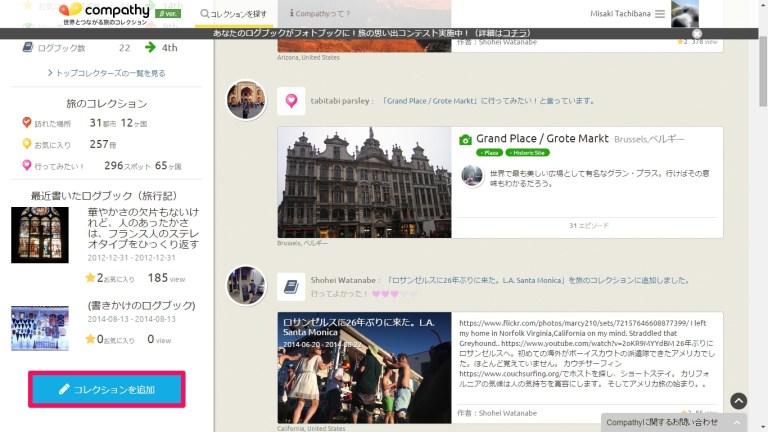Screen dimensions: 768x432
Task: Select the Historic Site tag
Action: coord(528,153)
